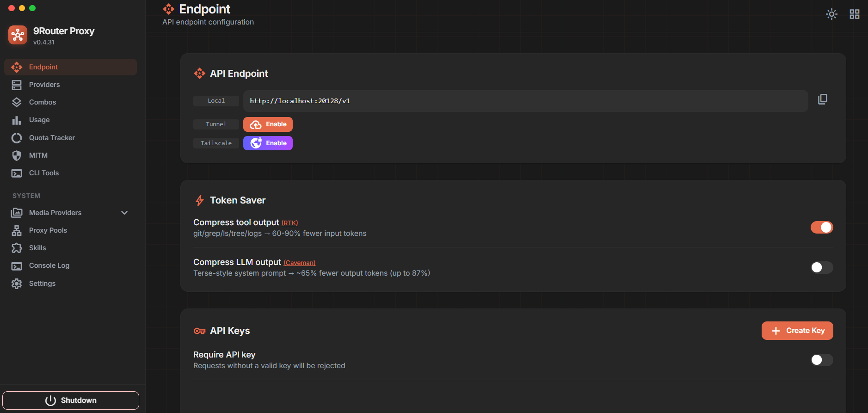868x413 pixels.
Task: Open MITM via its shield icon
Action: (17, 155)
